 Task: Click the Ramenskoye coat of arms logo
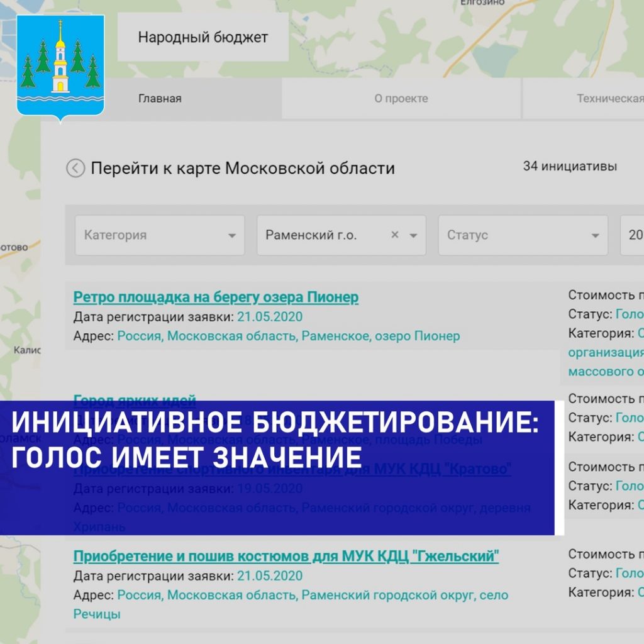(x=60, y=67)
